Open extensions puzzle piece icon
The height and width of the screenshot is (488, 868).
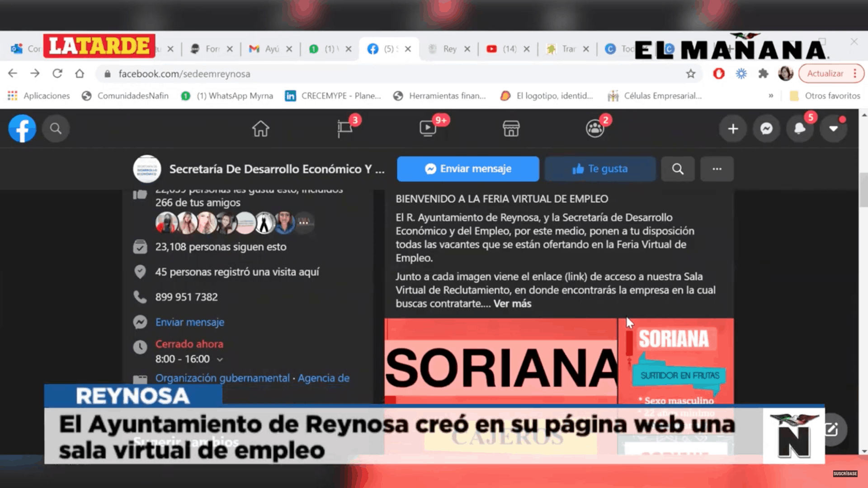(x=764, y=73)
